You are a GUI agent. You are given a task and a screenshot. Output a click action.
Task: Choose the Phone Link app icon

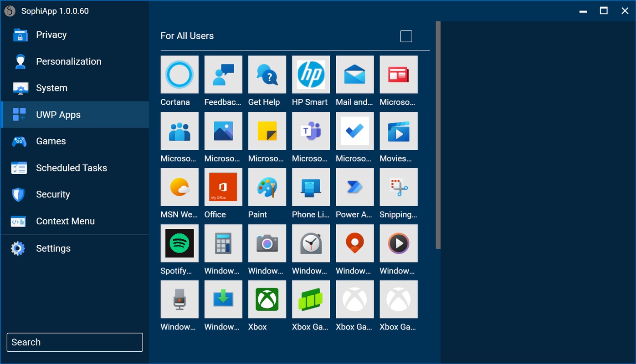(311, 187)
